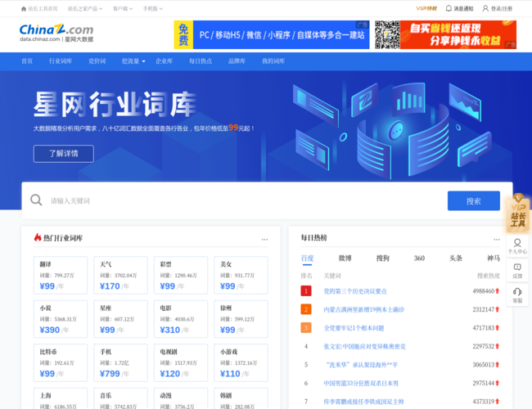The width and height of the screenshot is (532, 409).
Task: Click the 每日热榜 section heading
Action: (x=313, y=238)
